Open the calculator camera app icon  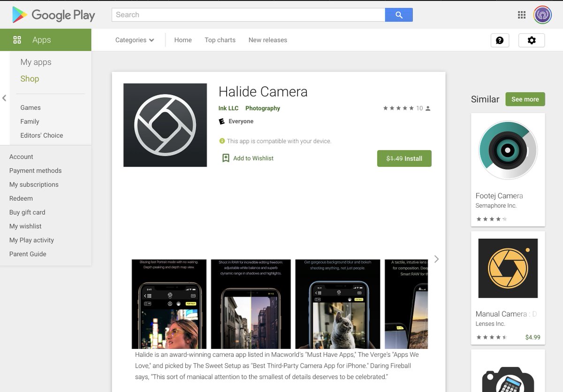pos(508,379)
